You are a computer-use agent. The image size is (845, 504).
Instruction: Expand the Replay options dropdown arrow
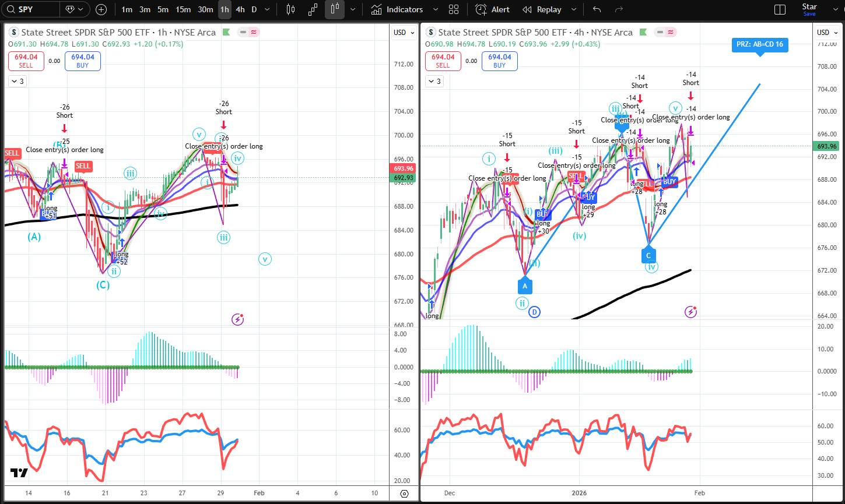pos(574,9)
